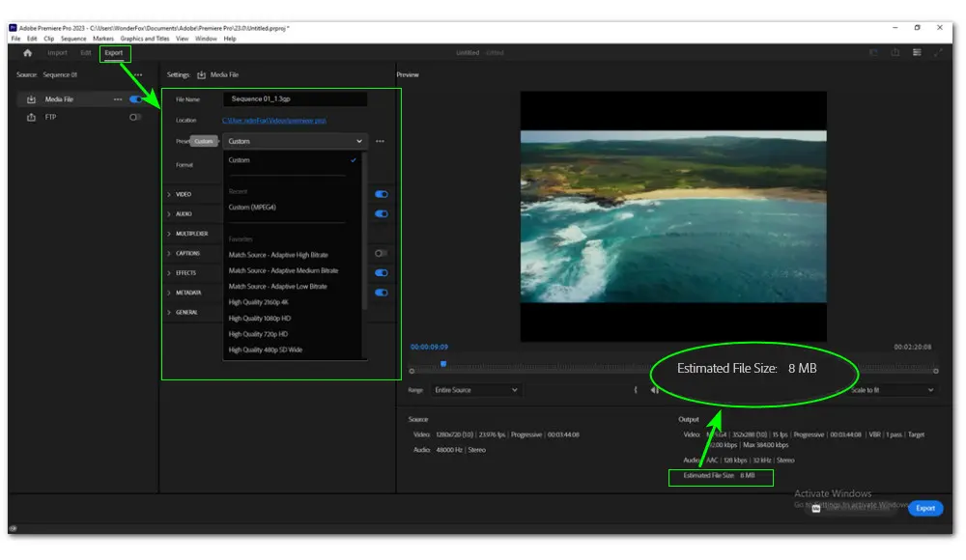Click the Home icon in the top-left corner
Image resolution: width=966 pixels, height=560 pixels.
[28, 53]
